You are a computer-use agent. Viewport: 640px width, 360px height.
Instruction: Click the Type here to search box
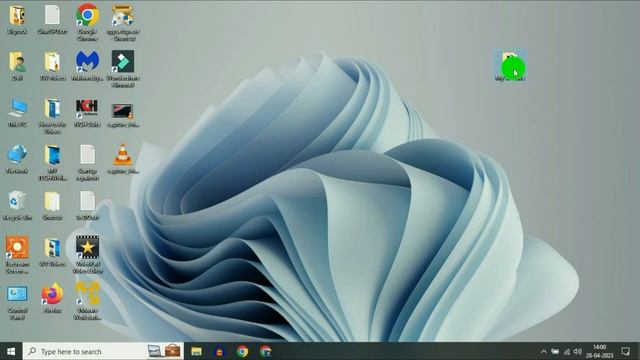(x=103, y=351)
